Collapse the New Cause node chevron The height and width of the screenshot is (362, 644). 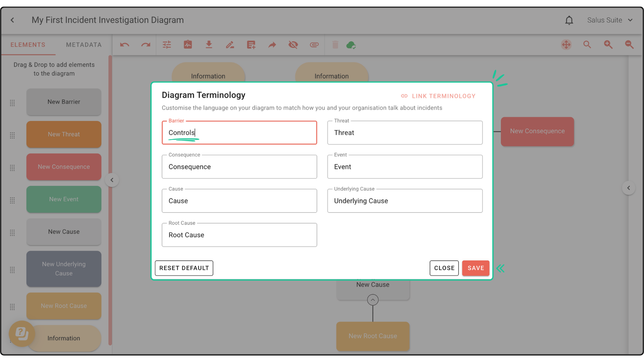click(373, 300)
